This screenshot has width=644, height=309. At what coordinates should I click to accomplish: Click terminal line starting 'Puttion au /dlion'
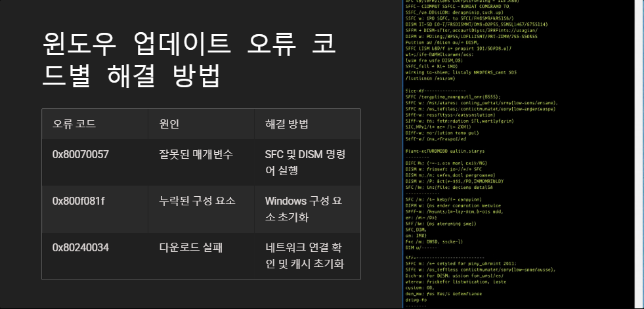pyautogui.click(x=442, y=42)
